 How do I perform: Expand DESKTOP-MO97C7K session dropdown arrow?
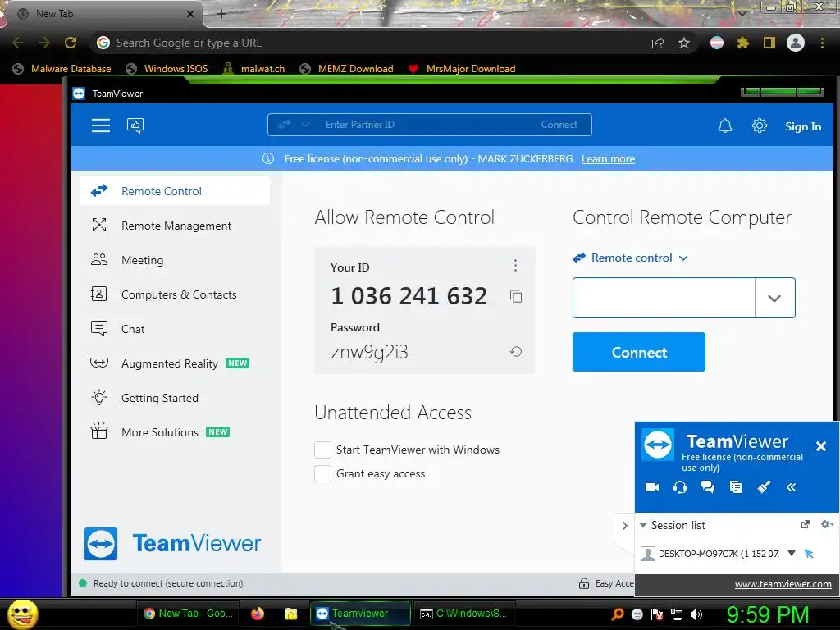792,553
